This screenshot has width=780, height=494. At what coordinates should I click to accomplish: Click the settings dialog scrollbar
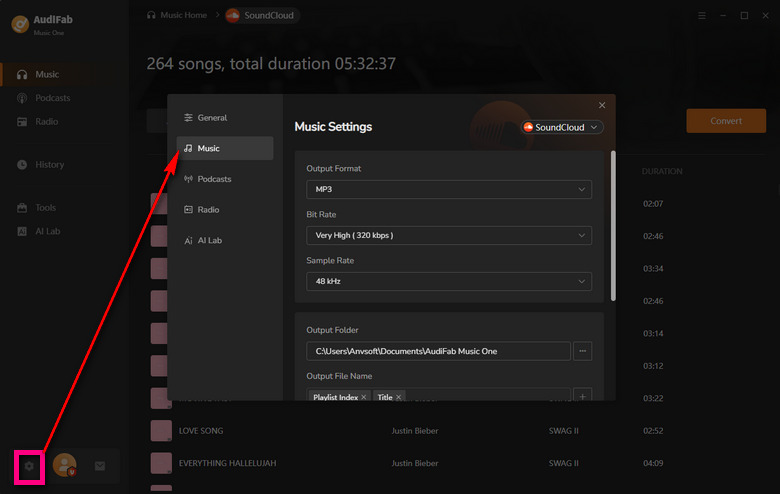tap(613, 226)
